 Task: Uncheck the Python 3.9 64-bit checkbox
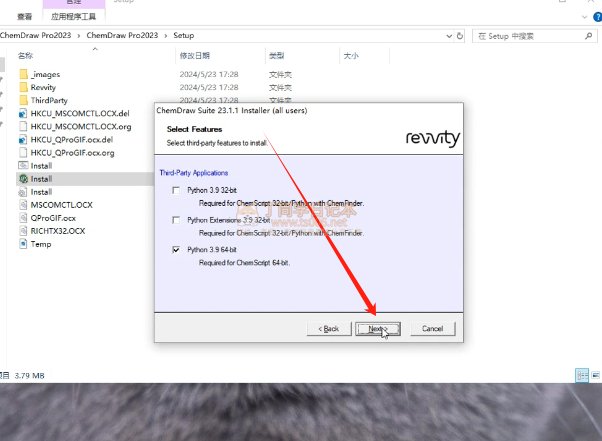[176, 250]
